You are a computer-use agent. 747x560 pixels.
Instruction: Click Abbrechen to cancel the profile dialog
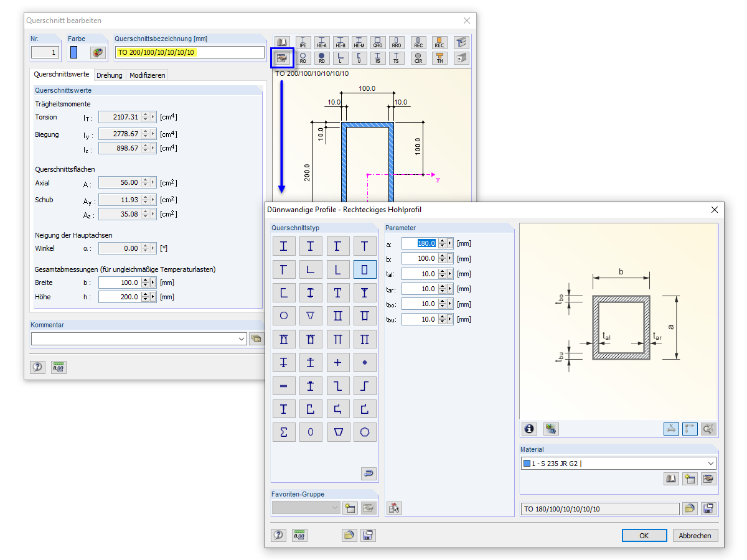[x=695, y=535]
